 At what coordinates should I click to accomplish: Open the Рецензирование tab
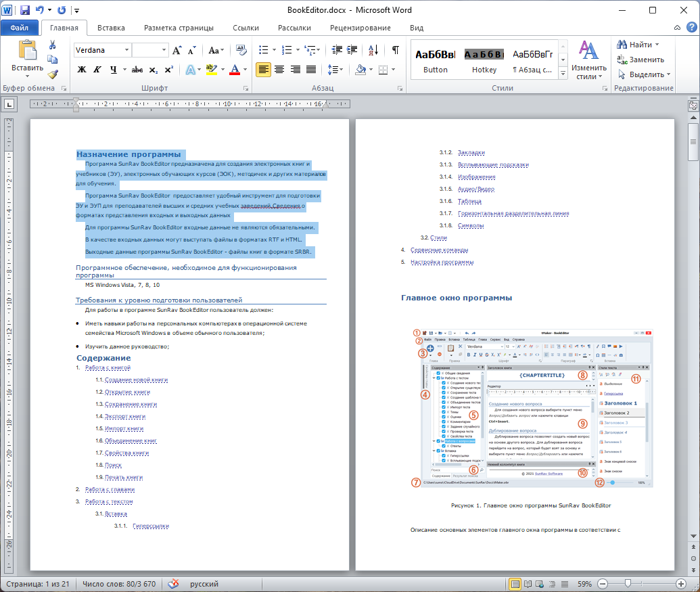pos(360,28)
